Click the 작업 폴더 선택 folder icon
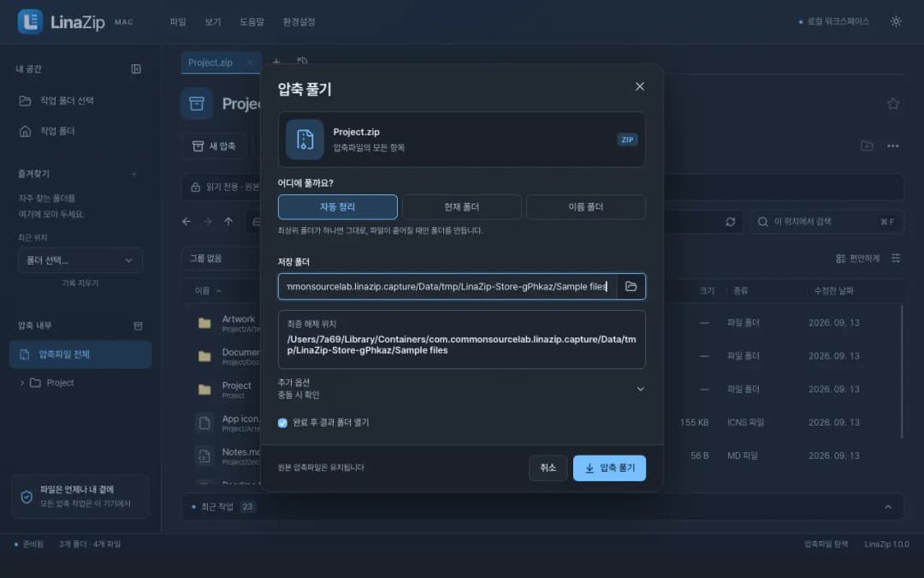The width and height of the screenshot is (924, 578). coord(25,101)
